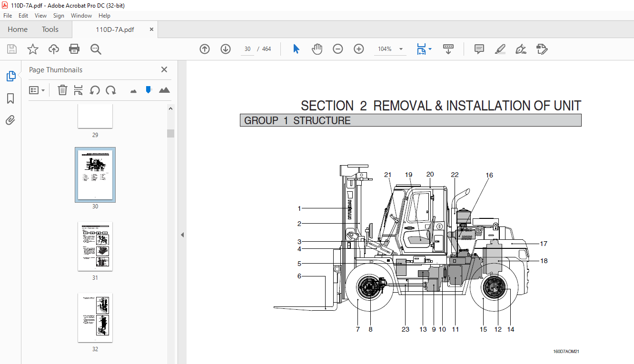Go to next page arrow
Image resolution: width=634 pixels, height=364 pixels.
pyautogui.click(x=226, y=49)
